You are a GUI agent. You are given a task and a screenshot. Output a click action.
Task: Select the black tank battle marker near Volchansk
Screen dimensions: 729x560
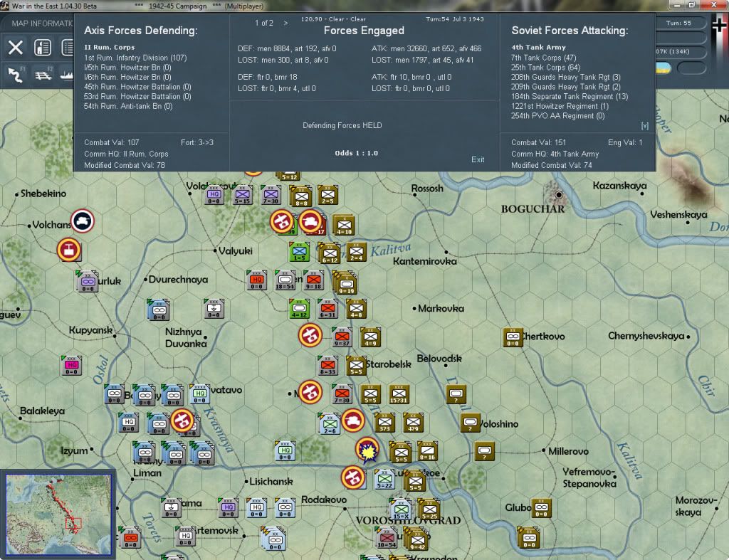pos(83,221)
